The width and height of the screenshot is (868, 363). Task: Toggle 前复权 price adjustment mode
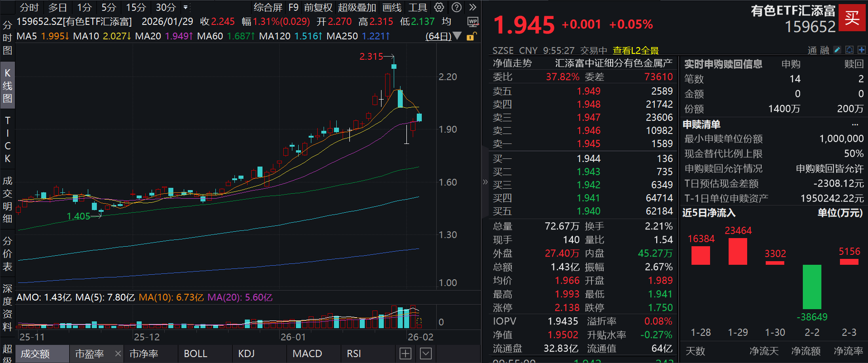pos(318,7)
